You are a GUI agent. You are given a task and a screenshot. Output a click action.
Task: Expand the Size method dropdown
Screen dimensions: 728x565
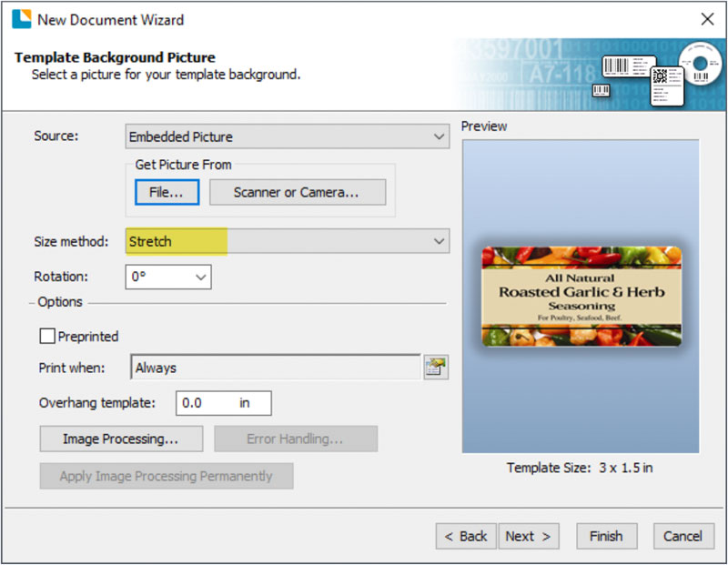click(x=288, y=241)
